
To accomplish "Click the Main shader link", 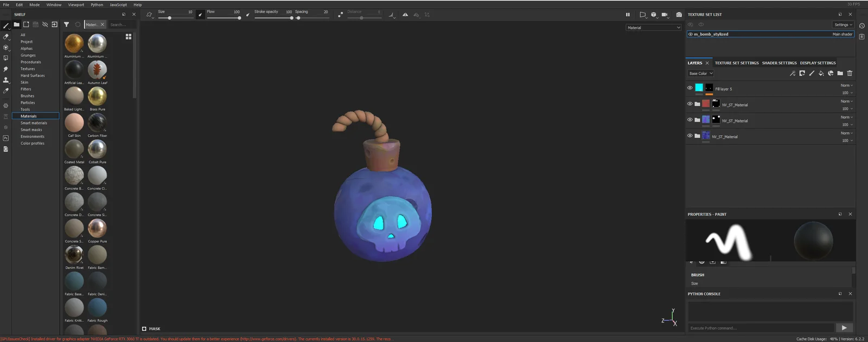I will [x=842, y=34].
